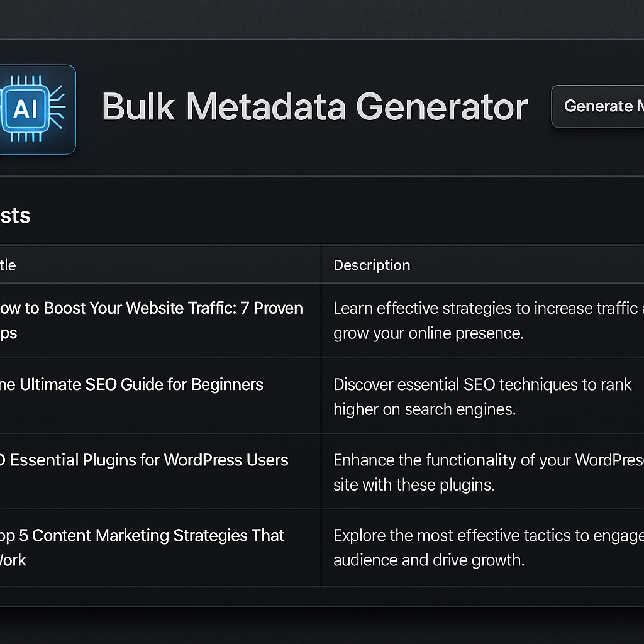Click the divider beside the SEO Guide row
This screenshot has height=644, width=644.
321,396
